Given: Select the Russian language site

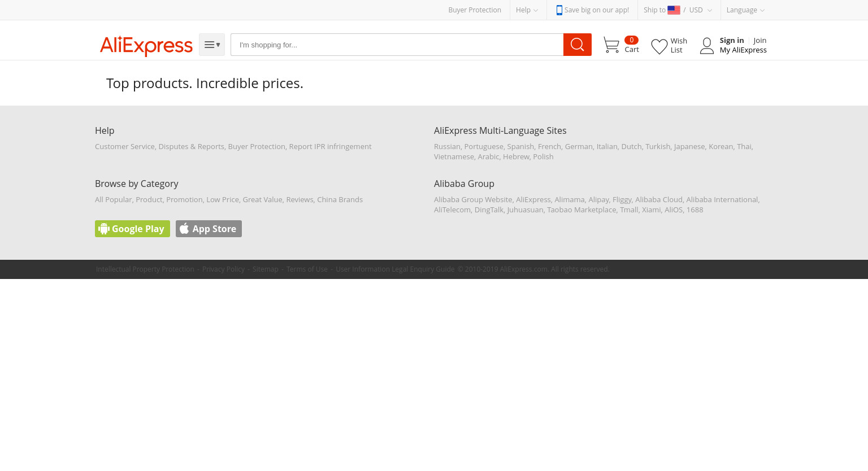Looking at the screenshot, I should click(447, 146).
